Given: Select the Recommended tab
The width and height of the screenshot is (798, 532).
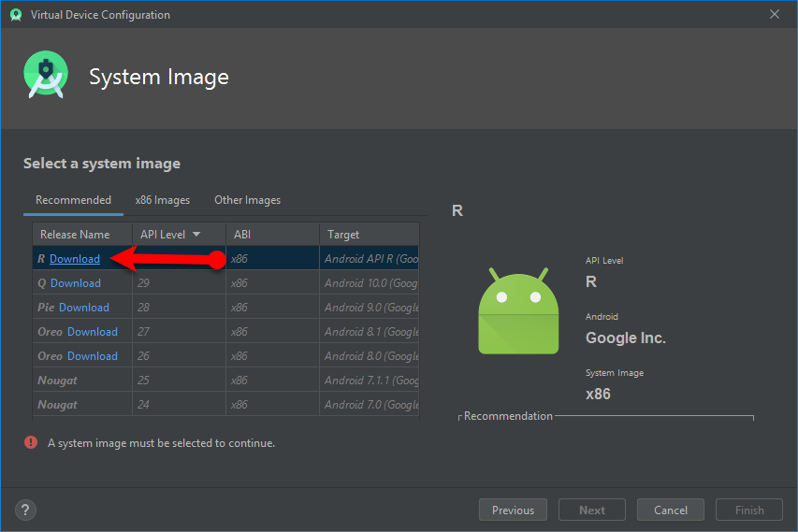Looking at the screenshot, I should pos(73,200).
